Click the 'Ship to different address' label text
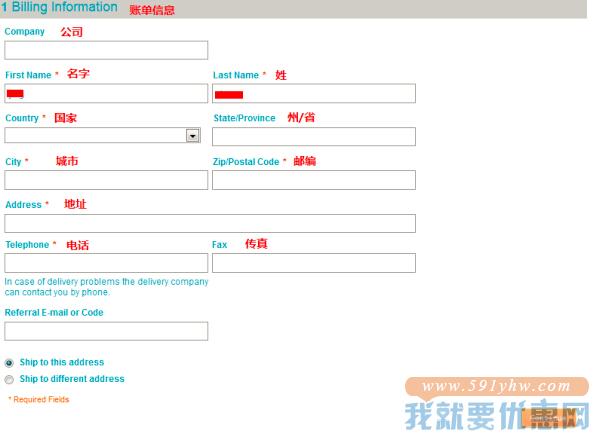The image size is (604, 440). click(x=72, y=379)
